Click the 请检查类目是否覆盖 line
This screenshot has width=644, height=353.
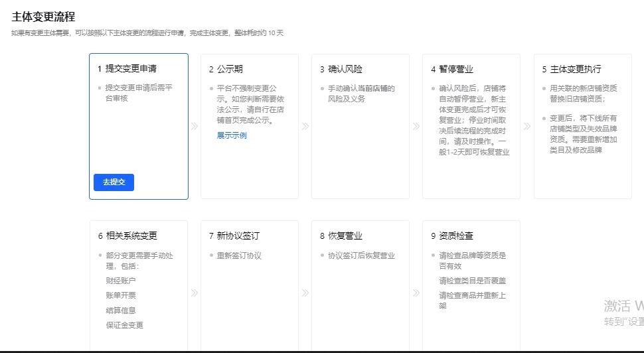point(472,281)
